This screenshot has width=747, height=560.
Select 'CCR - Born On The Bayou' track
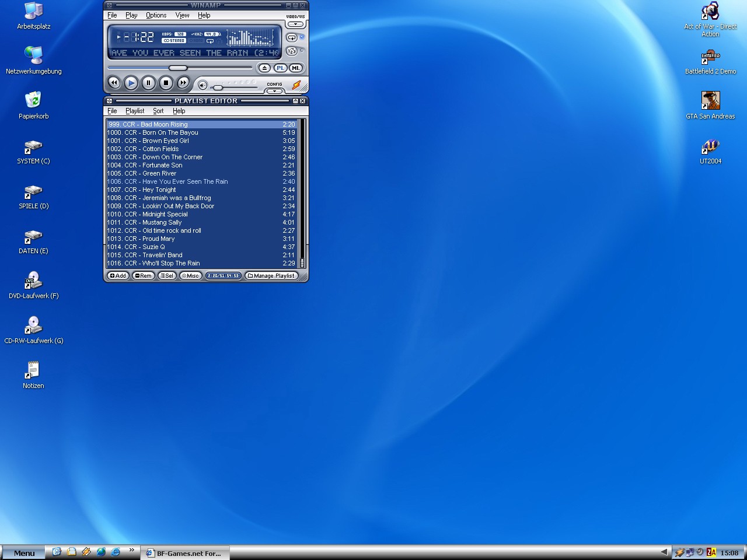202,132
